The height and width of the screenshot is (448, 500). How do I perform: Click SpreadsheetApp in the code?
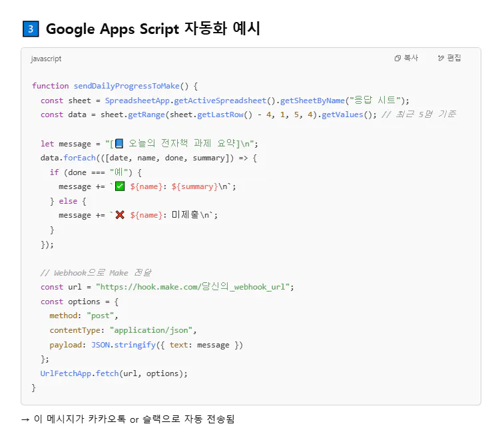click(x=137, y=101)
